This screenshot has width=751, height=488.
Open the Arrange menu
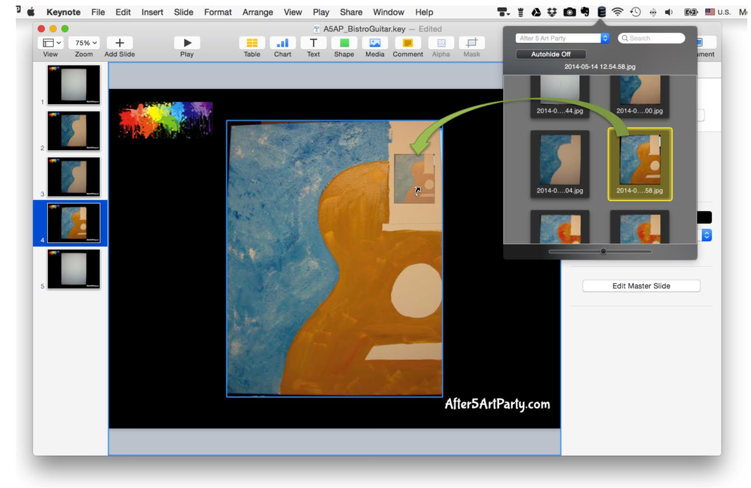258,12
